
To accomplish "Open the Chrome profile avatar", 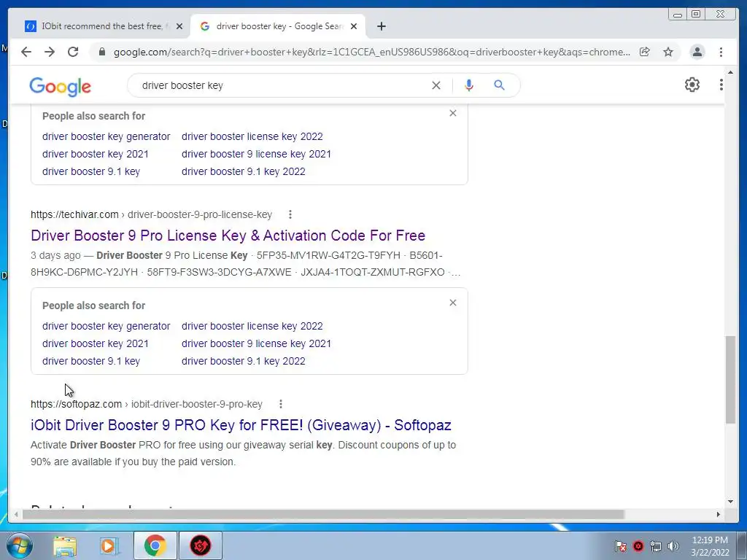I will point(697,52).
